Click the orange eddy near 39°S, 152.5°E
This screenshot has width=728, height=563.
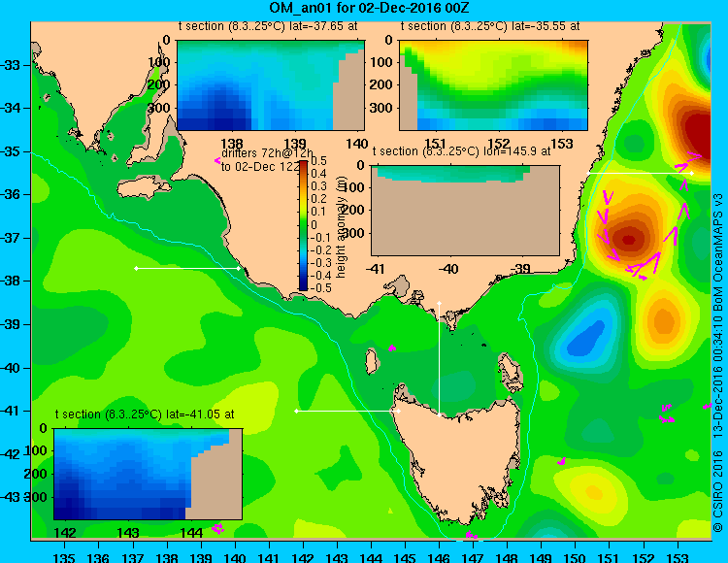[x=664, y=320]
